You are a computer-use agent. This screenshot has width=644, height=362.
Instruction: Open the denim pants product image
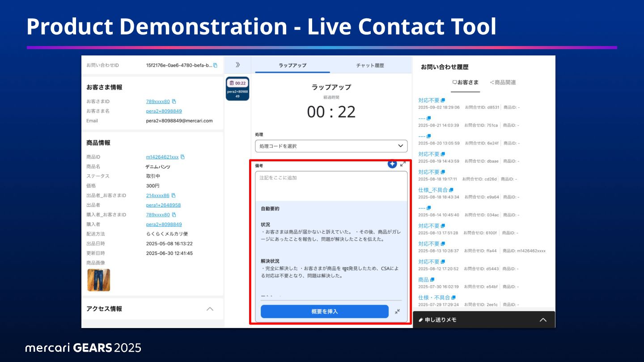[x=99, y=280]
